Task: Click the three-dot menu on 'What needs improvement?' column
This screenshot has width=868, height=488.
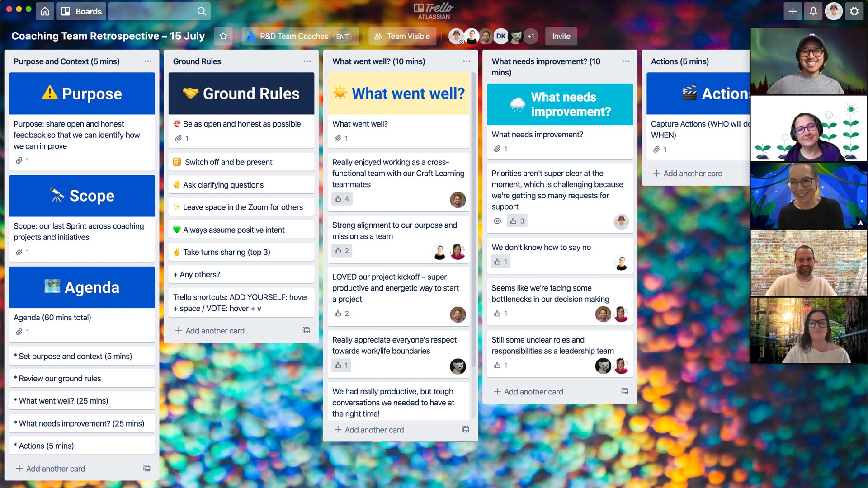Action: [x=626, y=61]
